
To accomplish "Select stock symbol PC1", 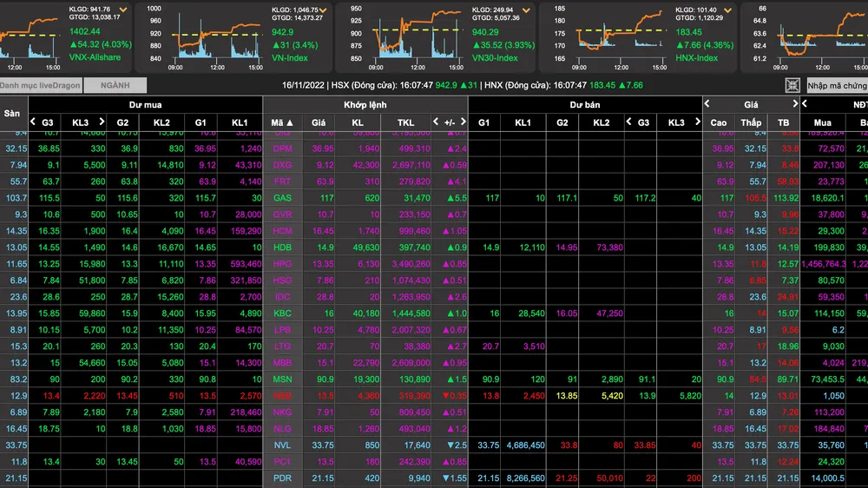I will point(282,461).
